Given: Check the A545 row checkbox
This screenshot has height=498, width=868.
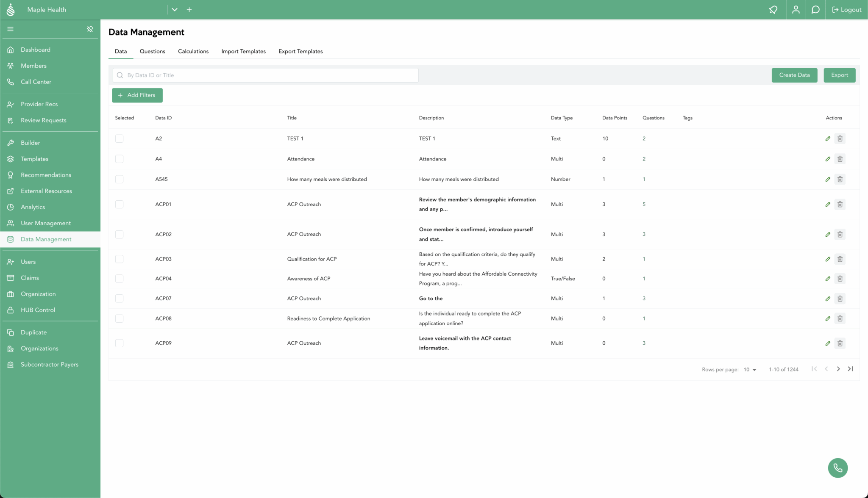Looking at the screenshot, I should (119, 179).
